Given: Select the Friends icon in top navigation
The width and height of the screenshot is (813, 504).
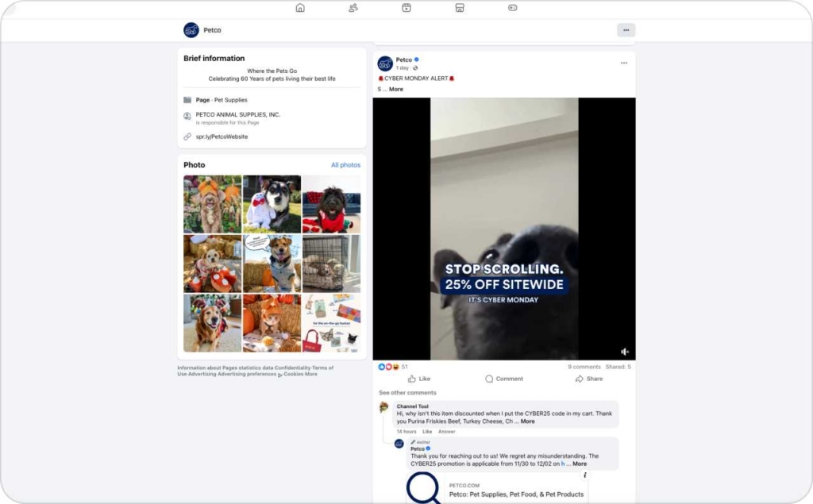Looking at the screenshot, I should click(x=353, y=7).
